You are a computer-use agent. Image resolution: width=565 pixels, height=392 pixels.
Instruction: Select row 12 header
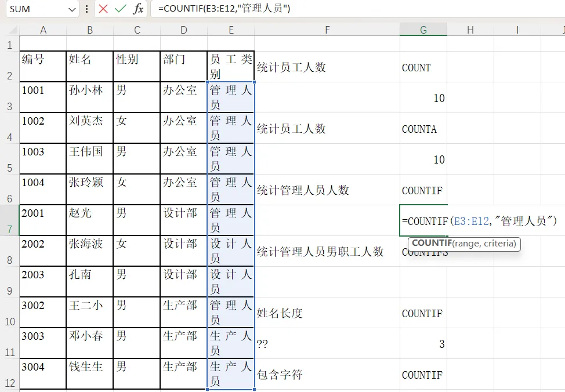point(9,374)
